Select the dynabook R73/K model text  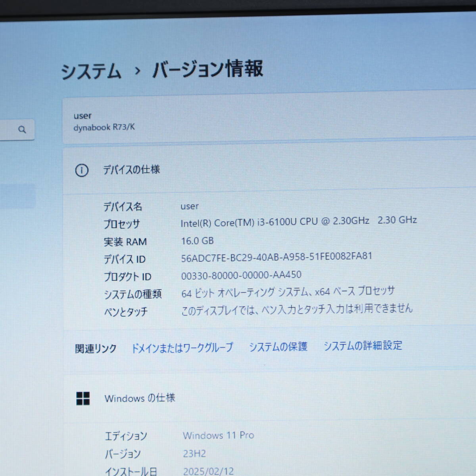click(x=104, y=127)
